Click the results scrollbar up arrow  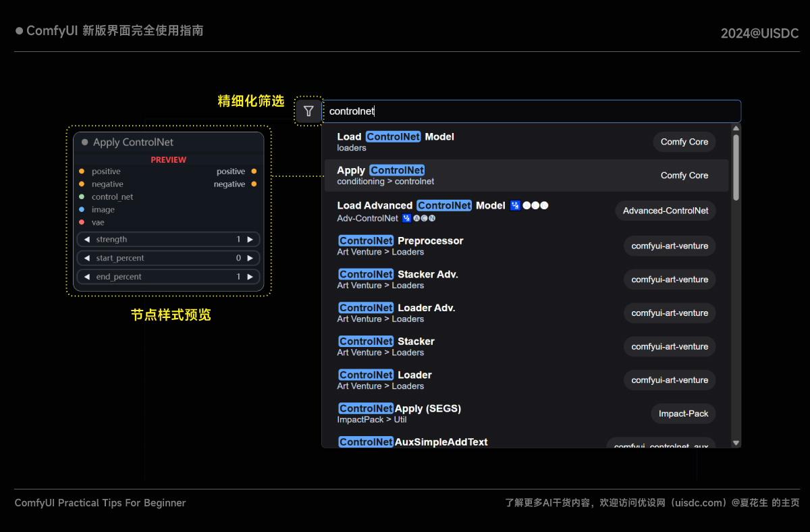click(x=736, y=128)
